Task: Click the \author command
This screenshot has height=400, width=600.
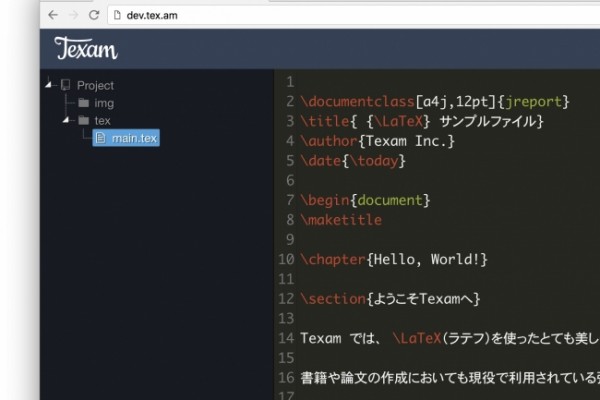Action: click(329, 141)
